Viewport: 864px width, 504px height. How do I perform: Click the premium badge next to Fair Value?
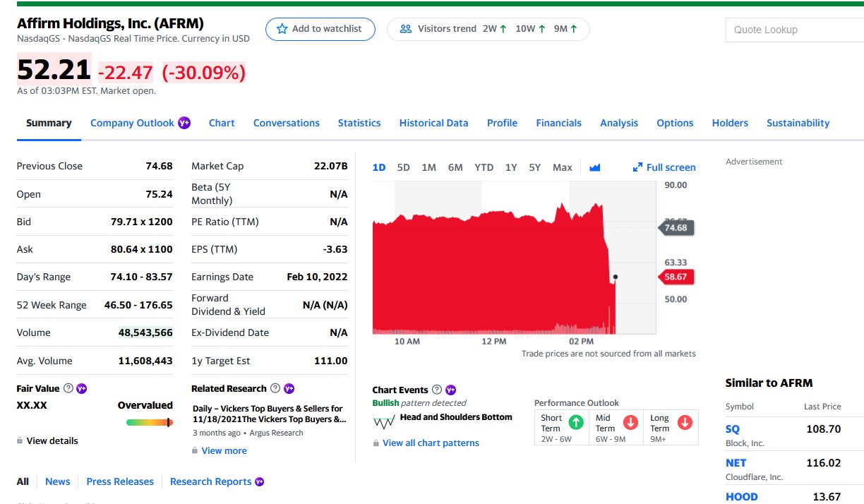pos(82,388)
